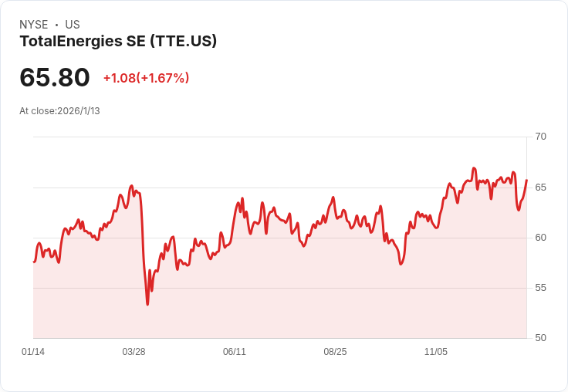Click the +1.08(+1.67%) price change
The image size is (568, 392).
[x=147, y=78]
